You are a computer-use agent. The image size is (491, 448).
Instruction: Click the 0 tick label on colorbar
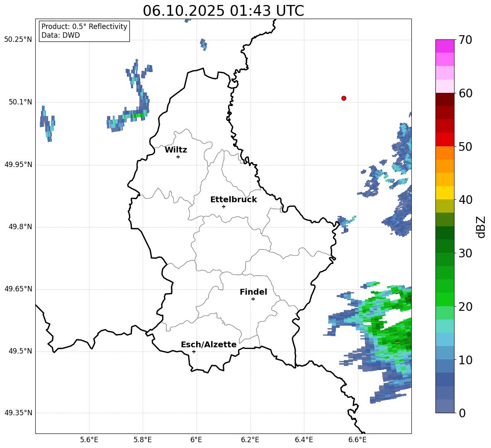pyautogui.click(x=462, y=413)
